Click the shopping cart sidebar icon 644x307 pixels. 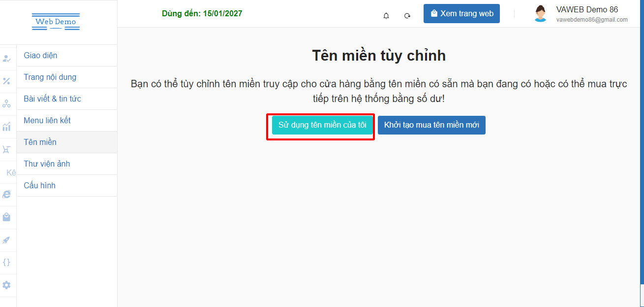(6, 149)
